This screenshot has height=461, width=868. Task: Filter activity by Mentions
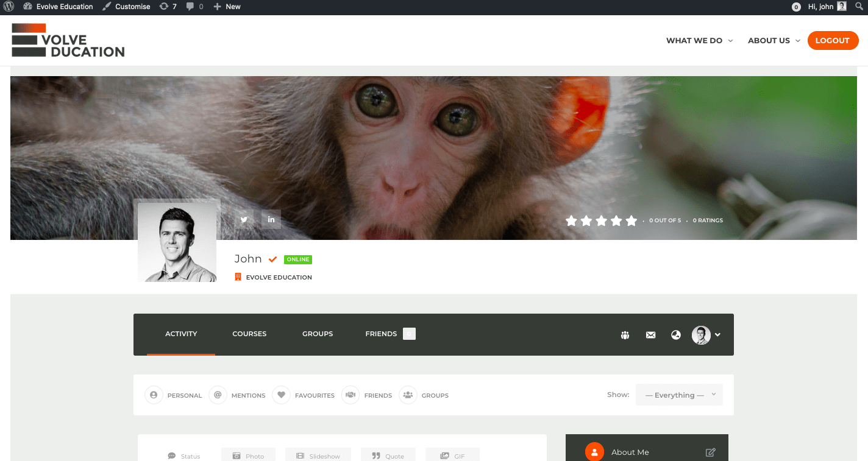(237, 395)
